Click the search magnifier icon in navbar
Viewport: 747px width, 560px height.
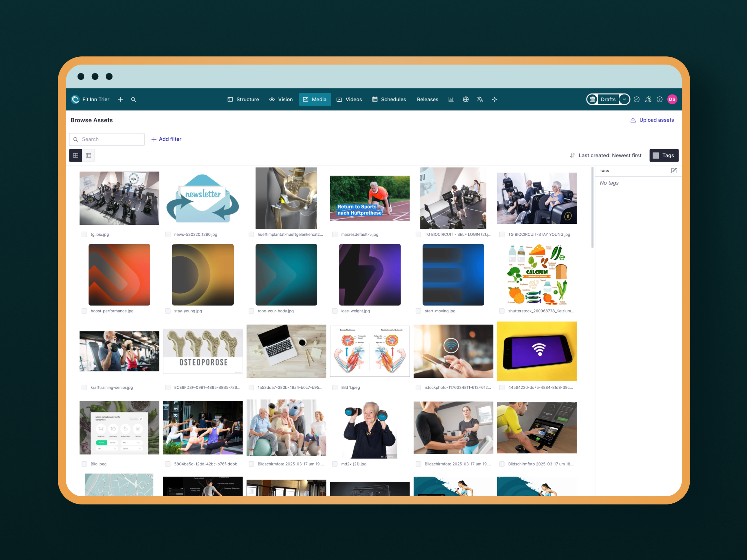click(x=133, y=100)
